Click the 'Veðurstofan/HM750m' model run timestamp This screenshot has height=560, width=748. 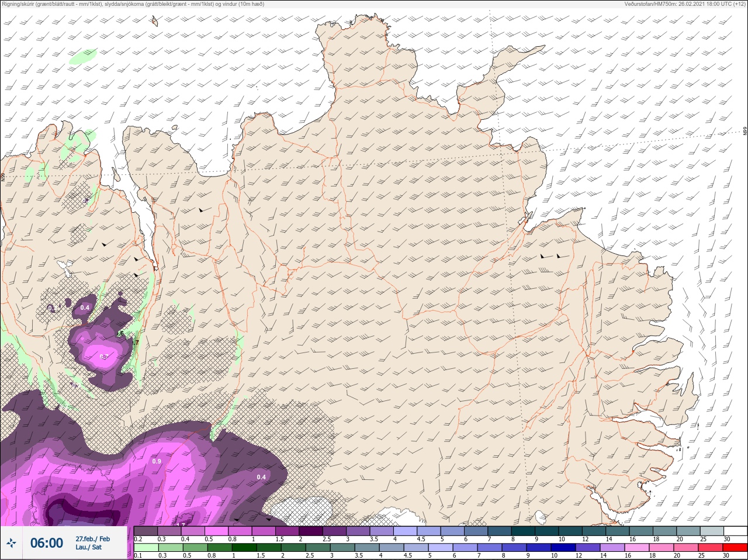(x=685, y=4)
